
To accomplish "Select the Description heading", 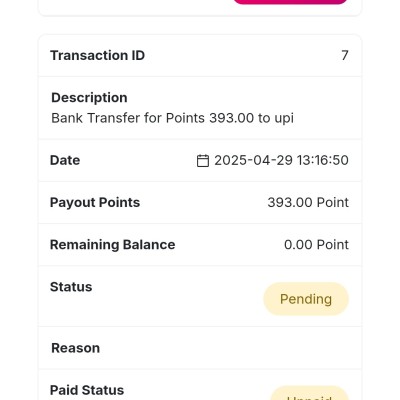I will pyautogui.click(x=89, y=98).
